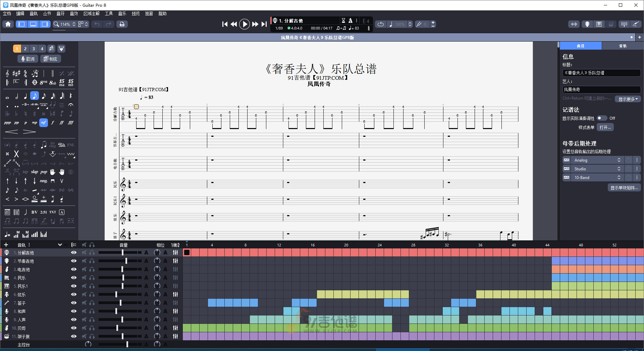The height and width of the screenshot is (351, 644).
Task: Click the crescendo hairpin icon
Action: pos(11,132)
